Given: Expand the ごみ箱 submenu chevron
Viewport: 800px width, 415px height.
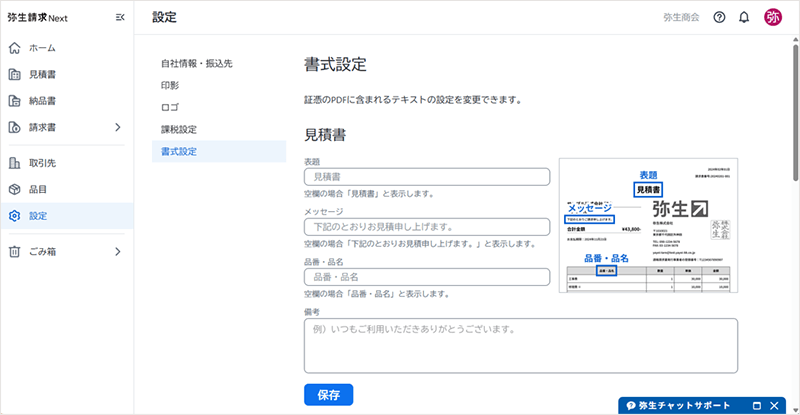Looking at the screenshot, I should tap(117, 251).
